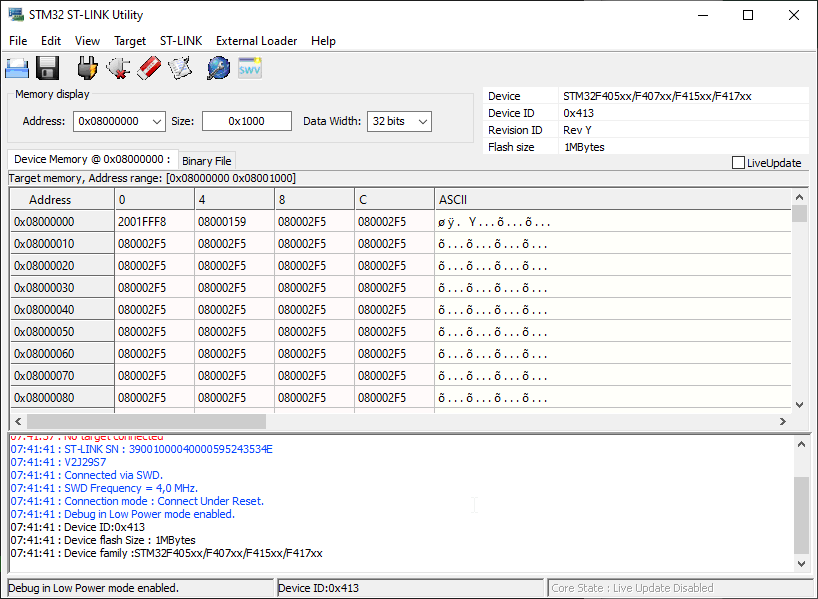This screenshot has height=599, width=818.
Task: Click the Size input field 0x1000
Action: tap(247, 121)
